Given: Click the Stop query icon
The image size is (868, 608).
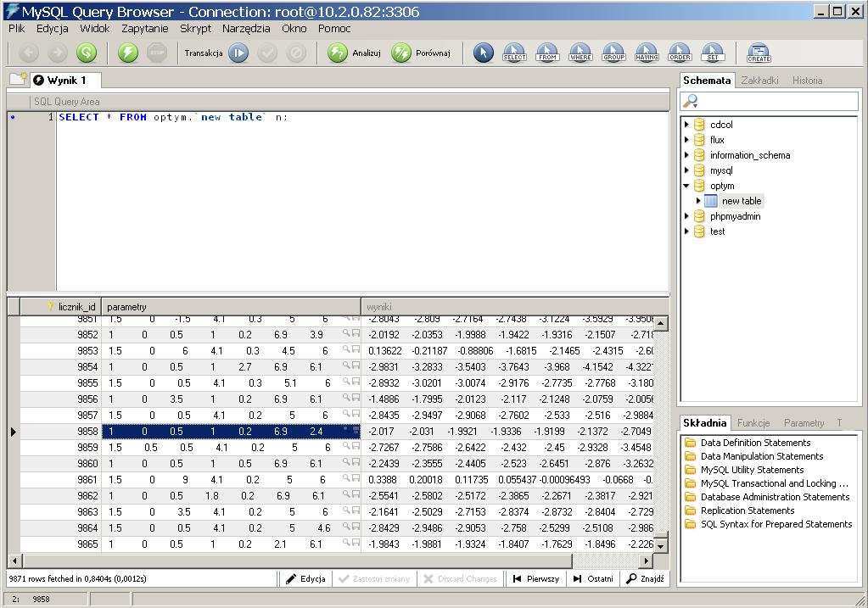Looking at the screenshot, I should point(157,53).
